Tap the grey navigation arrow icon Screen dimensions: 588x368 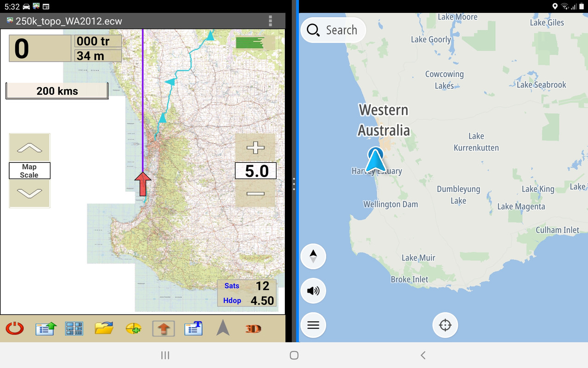(x=223, y=328)
